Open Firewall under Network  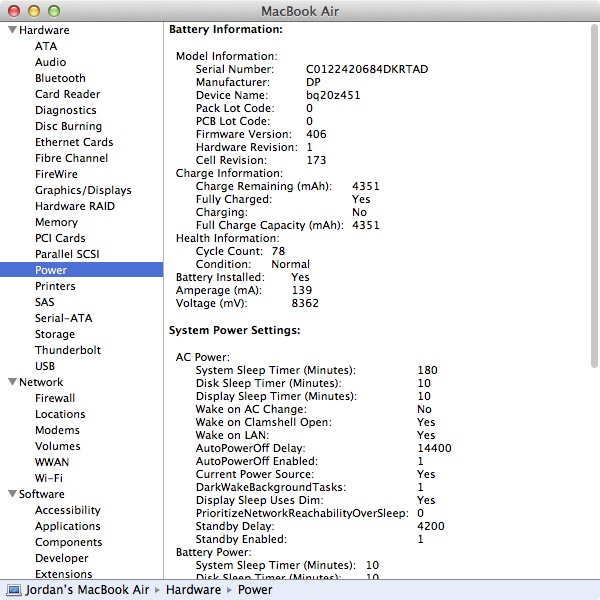tap(55, 398)
